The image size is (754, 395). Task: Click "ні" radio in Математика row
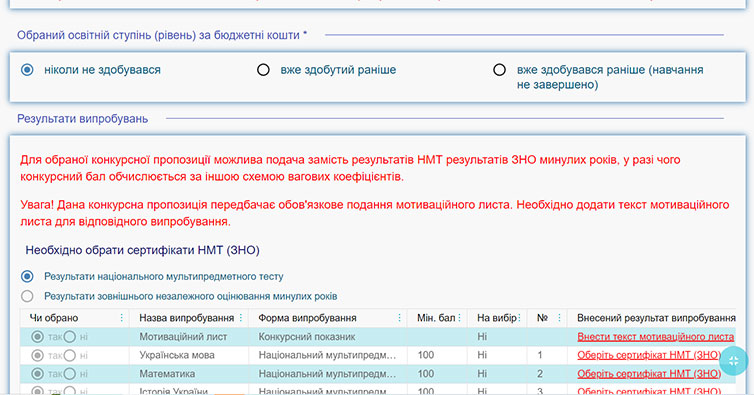point(70,374)
